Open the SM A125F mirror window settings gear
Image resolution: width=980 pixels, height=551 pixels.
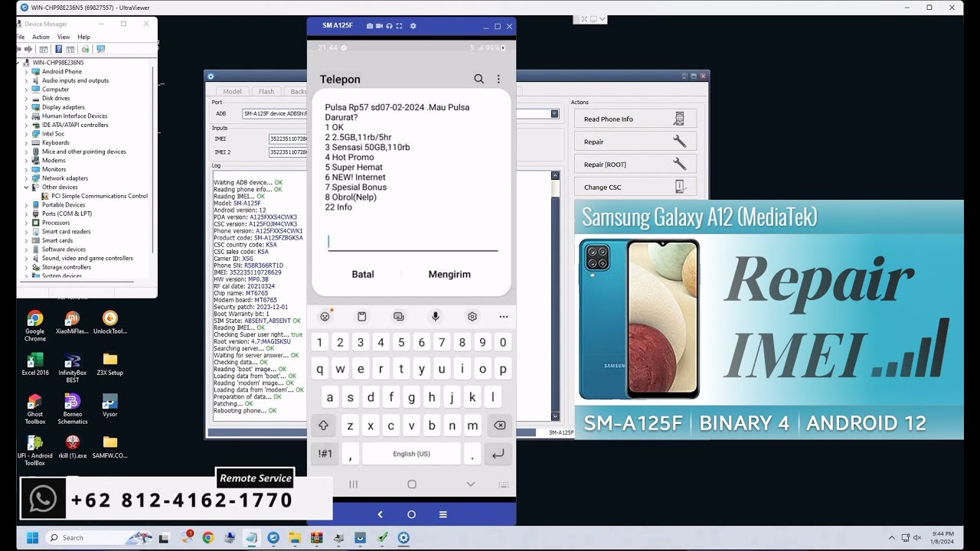pos(413,26)
